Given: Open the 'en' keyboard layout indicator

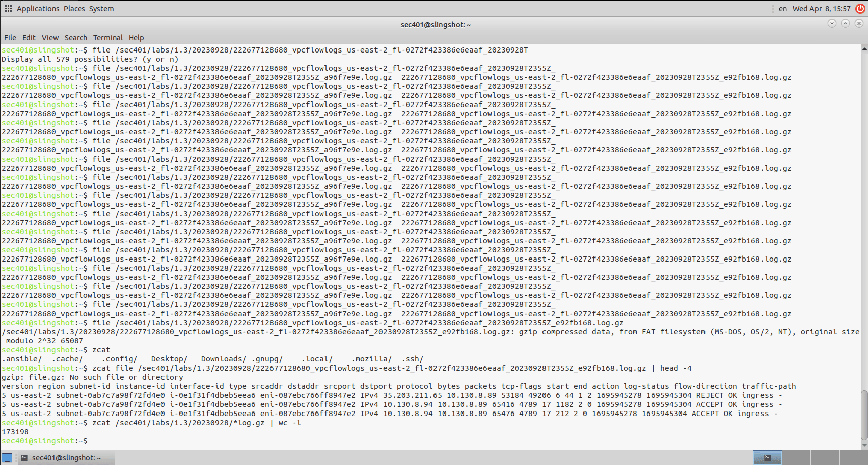Looking at the screenshot, I should (782, 9).
